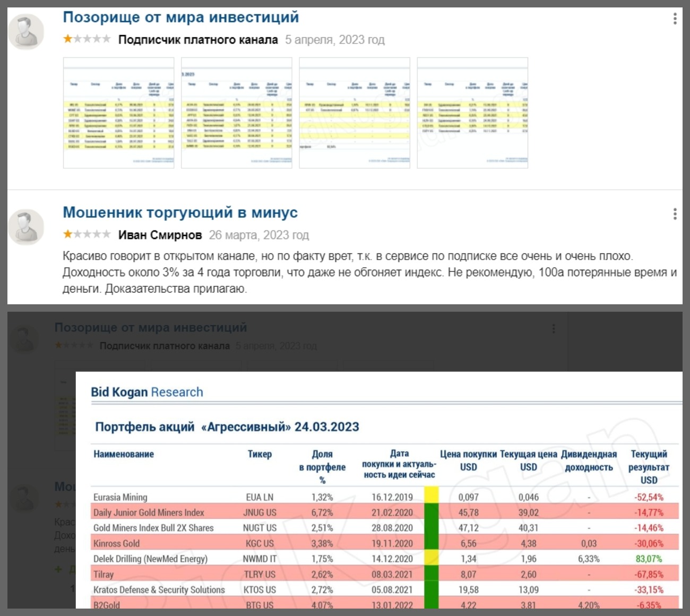Viewport: 690px width, 616px height.
Task: Click ticker 'KTOS US'
Action: (260, 589)
